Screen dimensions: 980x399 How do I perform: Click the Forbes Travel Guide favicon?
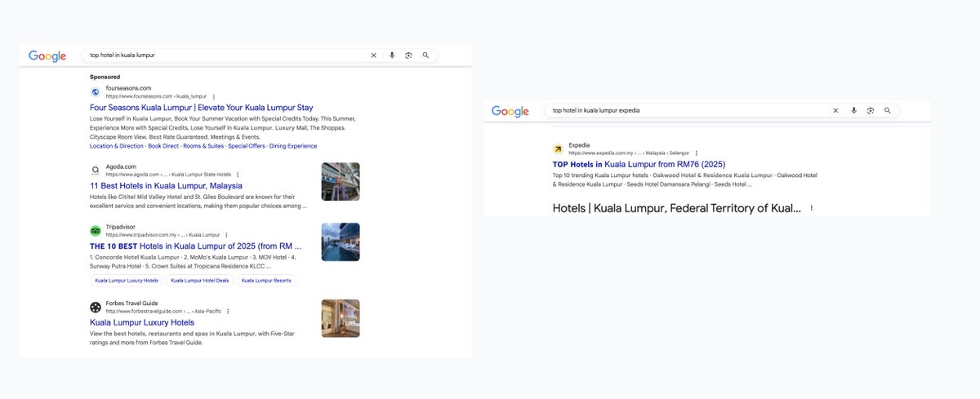point(96,307)
